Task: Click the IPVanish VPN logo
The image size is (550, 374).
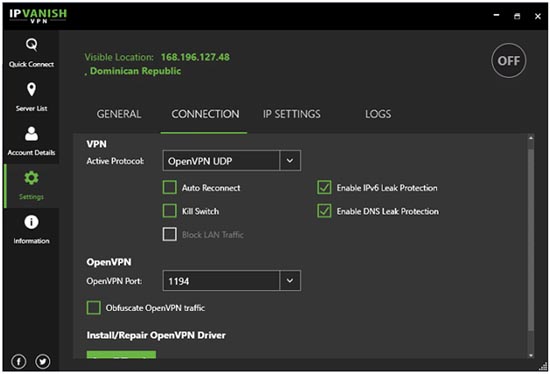Action: point(38,16)
